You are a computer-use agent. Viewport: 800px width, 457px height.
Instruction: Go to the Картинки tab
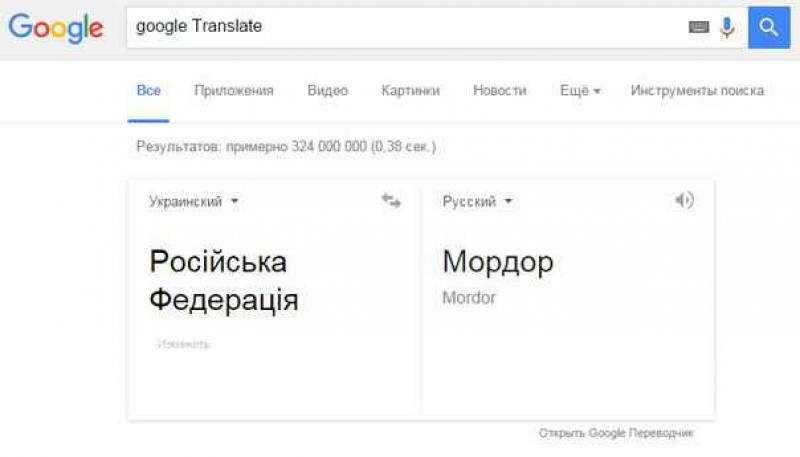[x=410, y=90]
